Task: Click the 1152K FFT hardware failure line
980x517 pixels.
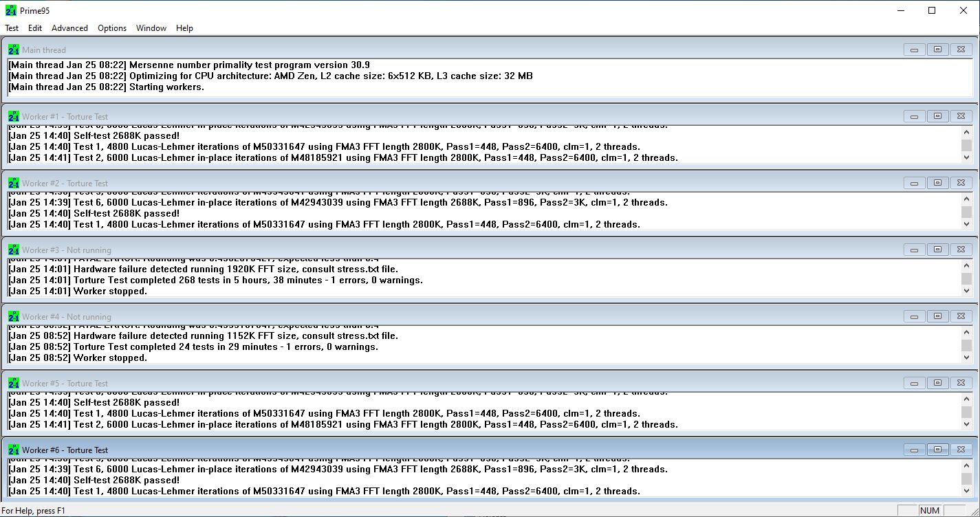Action: 204,335
